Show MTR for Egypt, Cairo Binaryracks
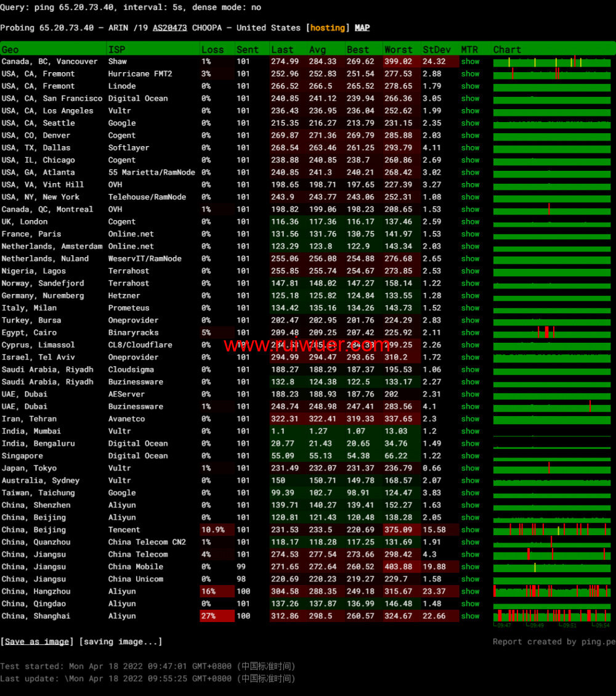The height and width of the screenshot is (696, 616). pos(470,333)
